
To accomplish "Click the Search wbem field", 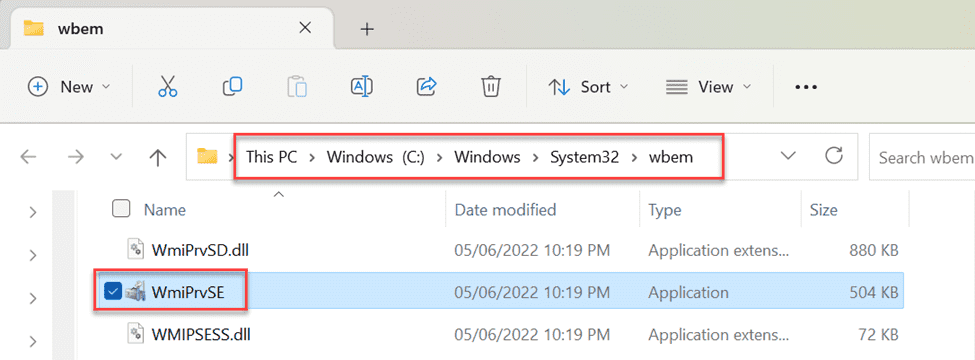I will coord(922,157).
